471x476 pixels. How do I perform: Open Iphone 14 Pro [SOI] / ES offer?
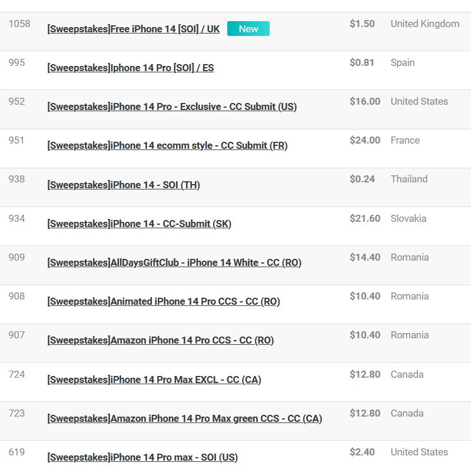(x=131, y=68)
